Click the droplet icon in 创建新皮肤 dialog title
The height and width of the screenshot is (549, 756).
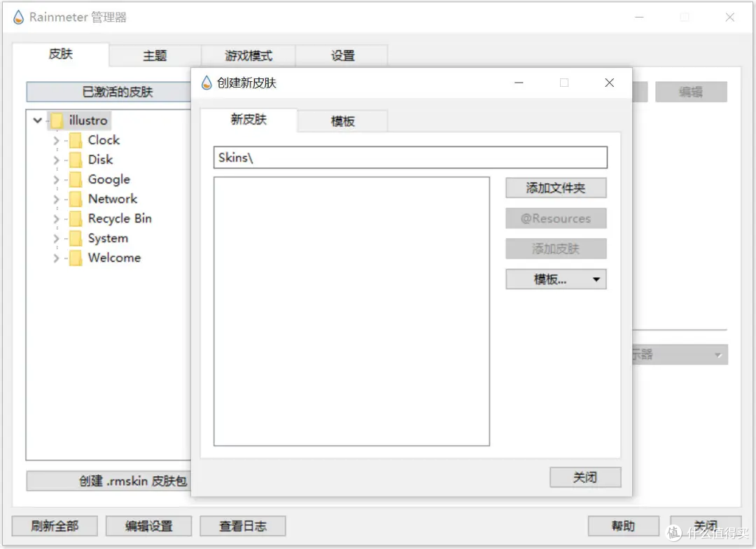(206, 83)
